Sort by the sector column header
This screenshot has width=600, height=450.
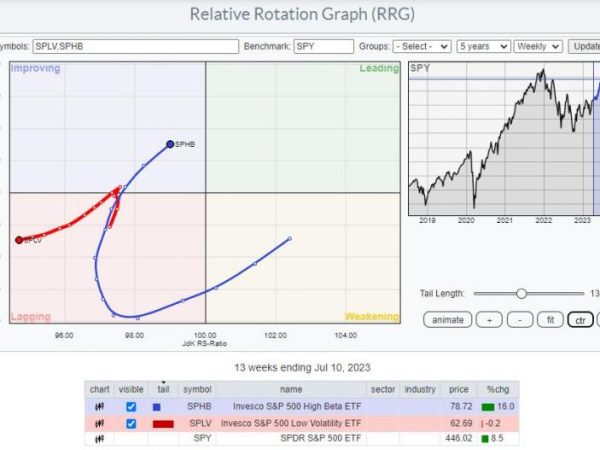pyautogui.click(x=383, y=390)
